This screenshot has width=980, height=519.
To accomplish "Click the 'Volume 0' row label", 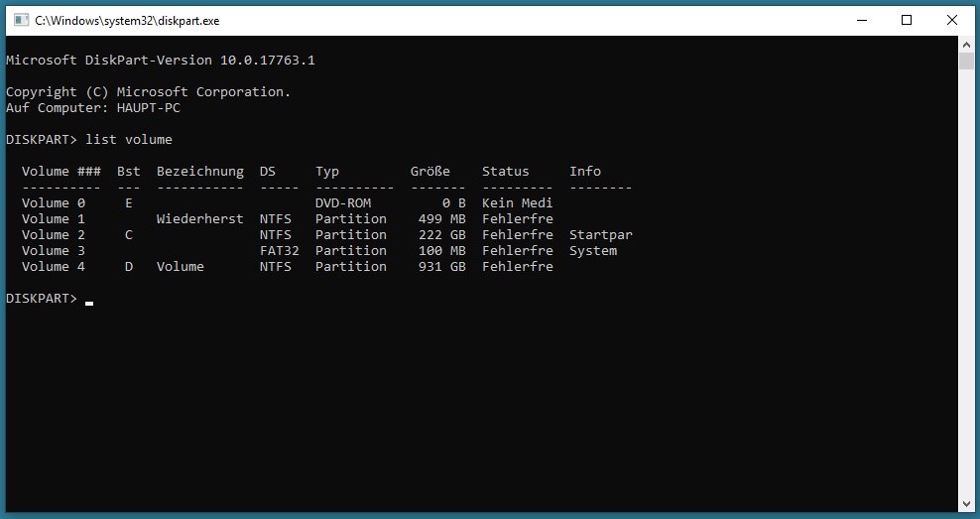I will (54, 203).
